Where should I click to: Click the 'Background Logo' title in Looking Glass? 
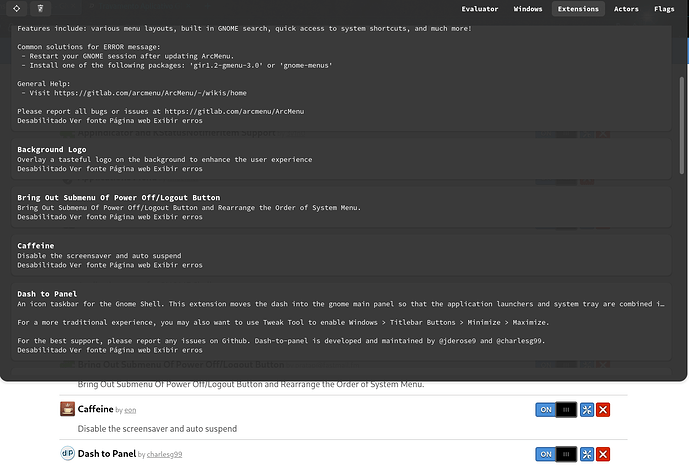(52, 149)
